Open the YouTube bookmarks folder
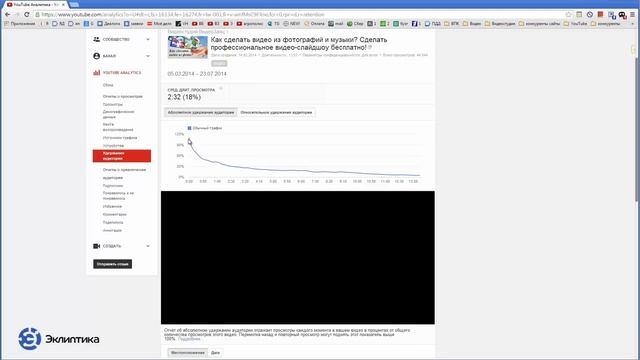 click(575, 24)
